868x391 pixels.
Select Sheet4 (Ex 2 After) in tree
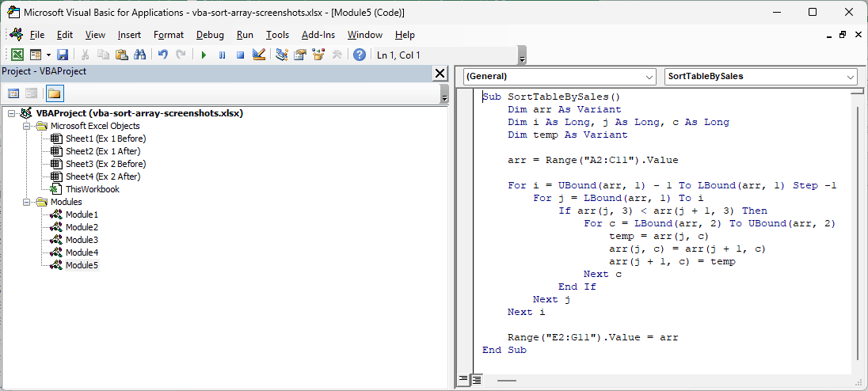(102, 177)
